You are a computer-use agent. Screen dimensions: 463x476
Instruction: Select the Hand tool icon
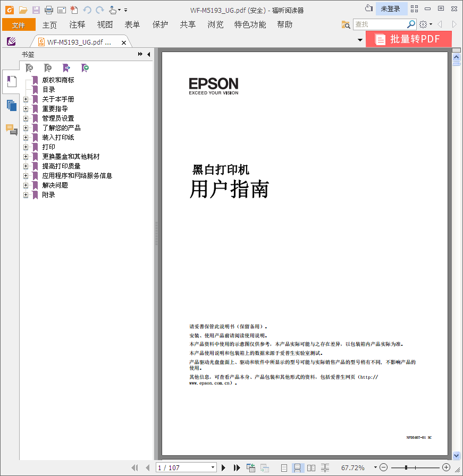click(x=113, y=10)
